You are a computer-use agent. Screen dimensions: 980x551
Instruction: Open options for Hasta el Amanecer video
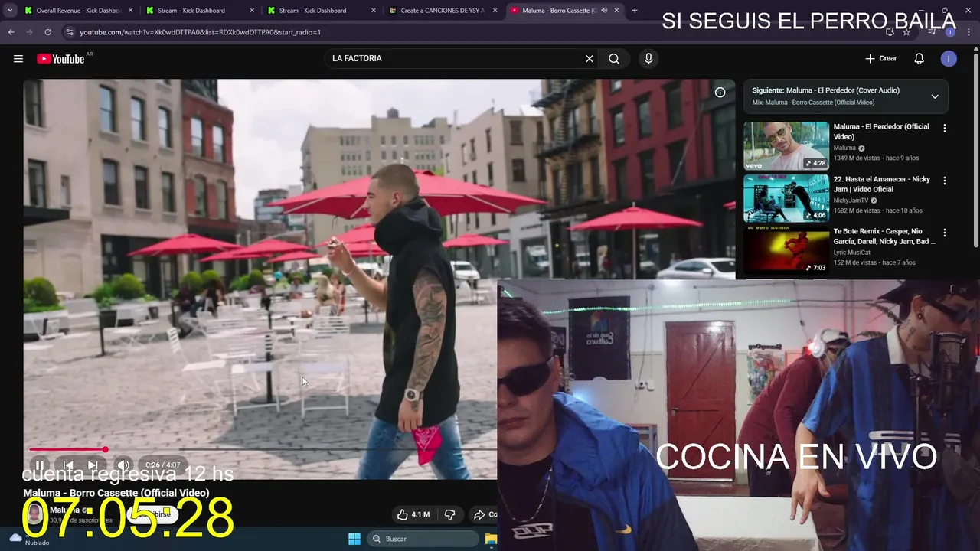pos(945,181)
